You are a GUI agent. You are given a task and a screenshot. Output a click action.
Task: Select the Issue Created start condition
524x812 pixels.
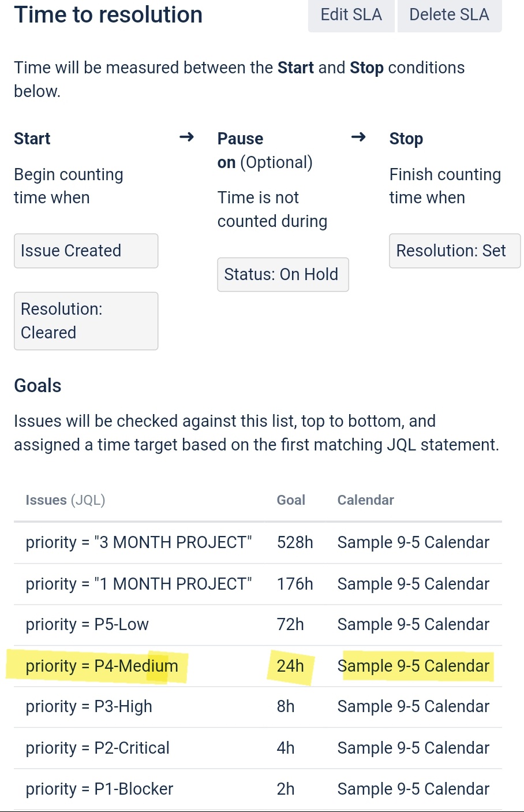86,251
